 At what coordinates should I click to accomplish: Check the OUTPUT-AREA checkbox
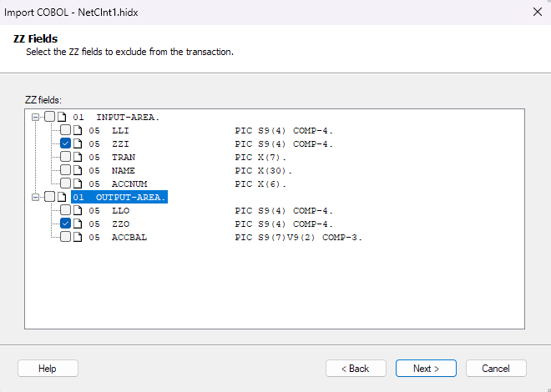(x=50, y=197)
